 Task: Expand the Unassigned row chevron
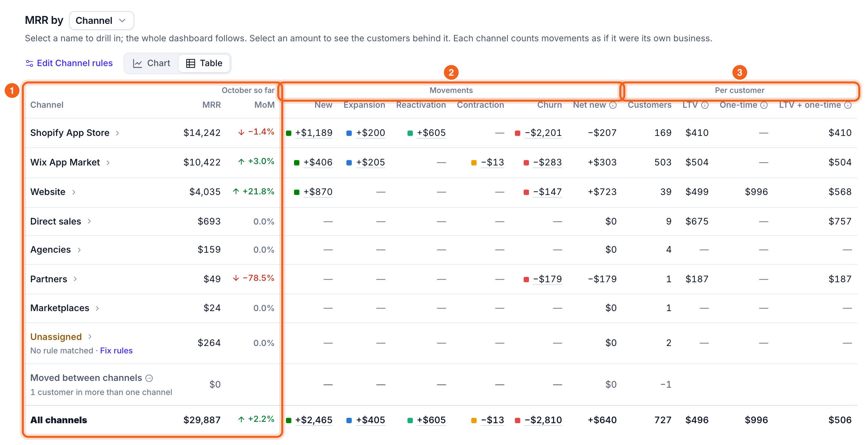tap(90, 337)
